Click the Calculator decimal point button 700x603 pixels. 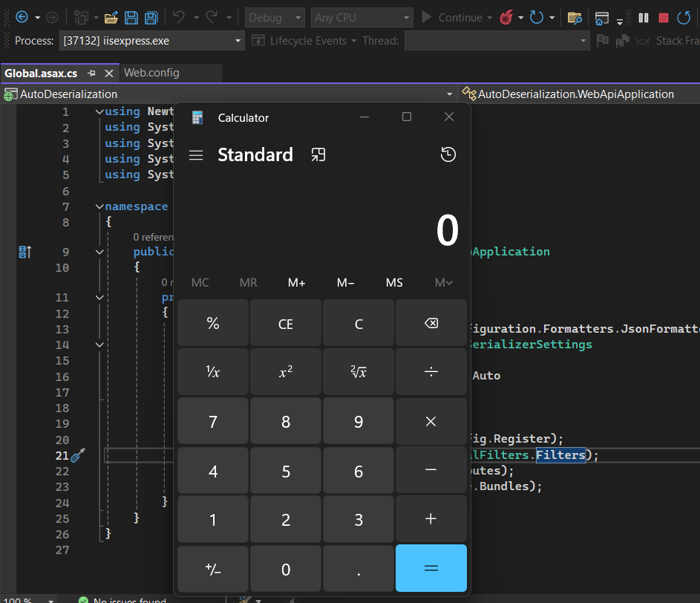[359, 569]
